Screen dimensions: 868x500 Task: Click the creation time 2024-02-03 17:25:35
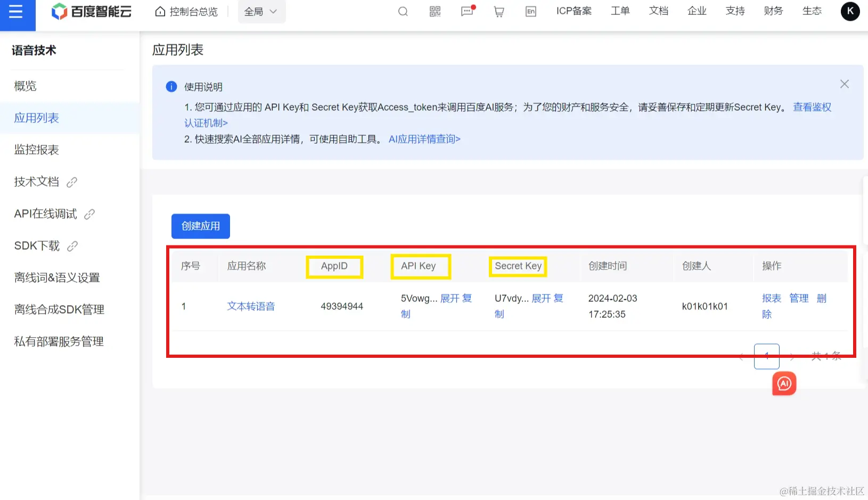coord(613,306)
